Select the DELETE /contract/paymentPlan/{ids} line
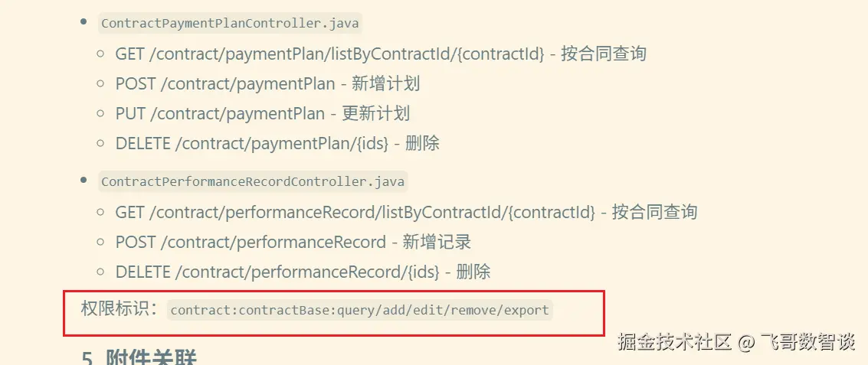Viewport: 868px width, 365px height. point(277,143)
